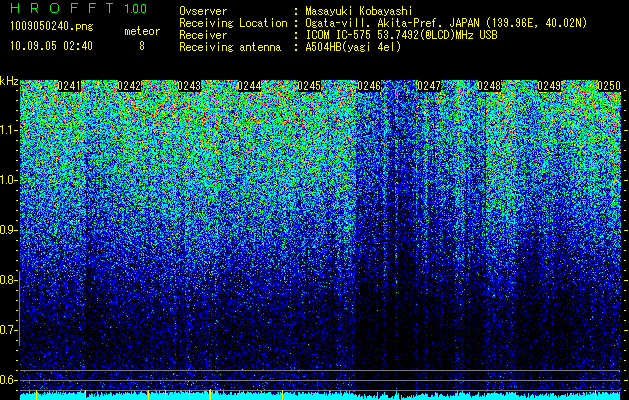Click the HROFFT 1.00 title text
This screenshot has height=400, width=629.
coord(79,8)
